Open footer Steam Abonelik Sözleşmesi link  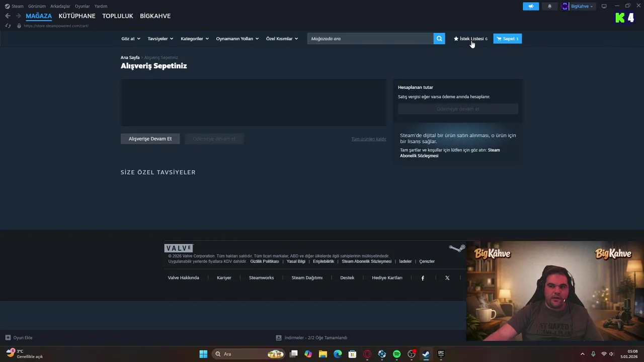(x=366, y=261)
